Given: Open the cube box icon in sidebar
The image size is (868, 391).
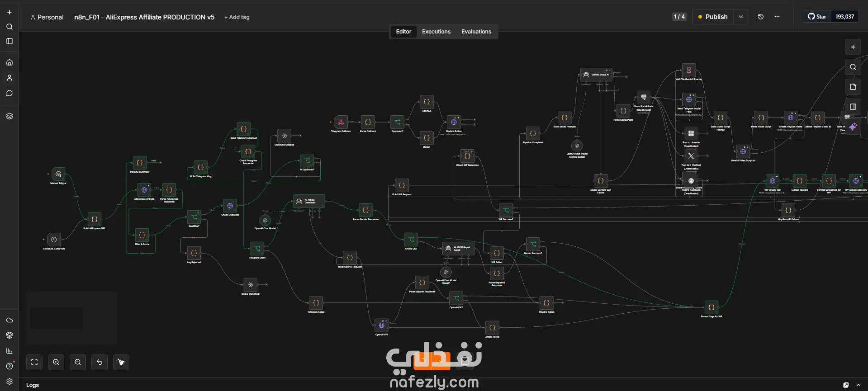Looking at the screenshot, I should [9, 335].
